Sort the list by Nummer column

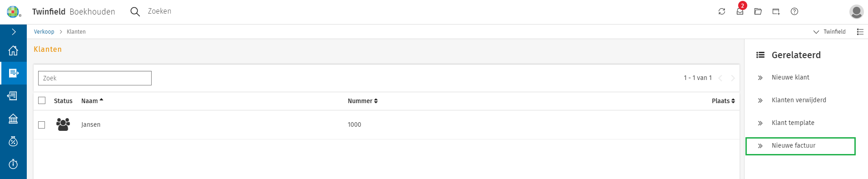coord(363,101)
